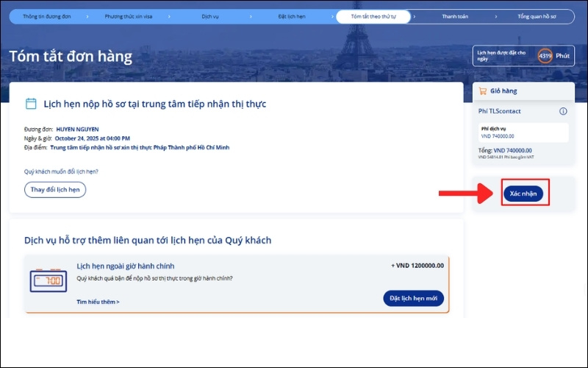Click the 7:00 alarm clock icon
Viewport: 588px width, 368px height.
tap(49, 281)
